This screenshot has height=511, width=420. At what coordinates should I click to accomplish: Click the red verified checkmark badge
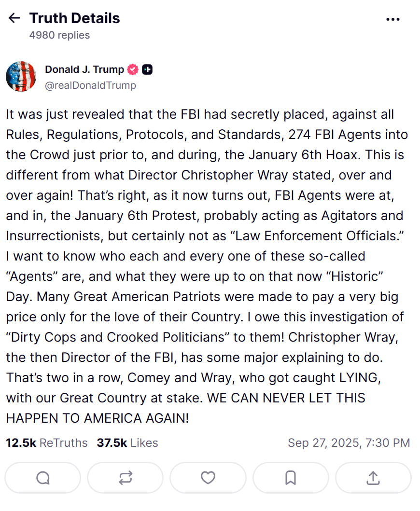click(x=133, y=69)
